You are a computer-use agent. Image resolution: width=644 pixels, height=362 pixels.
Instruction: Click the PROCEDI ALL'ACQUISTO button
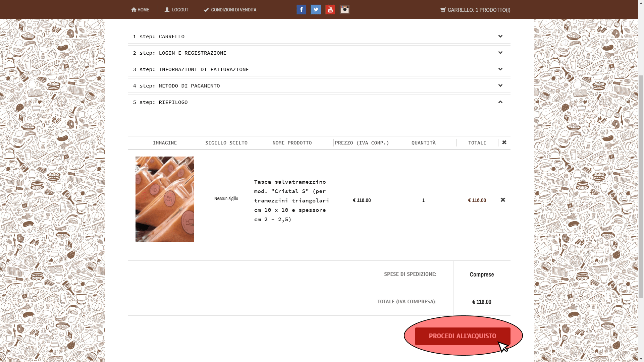463,336
